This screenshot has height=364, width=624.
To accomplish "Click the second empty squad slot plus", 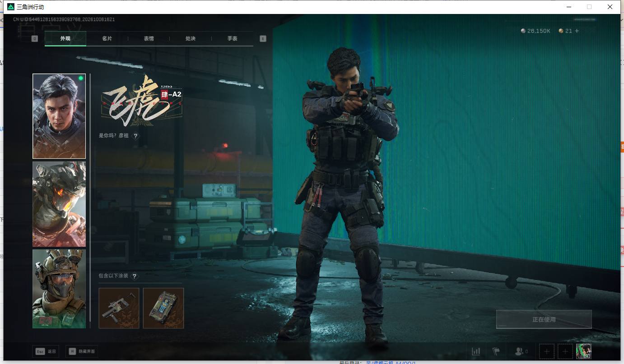I will 565,351.
